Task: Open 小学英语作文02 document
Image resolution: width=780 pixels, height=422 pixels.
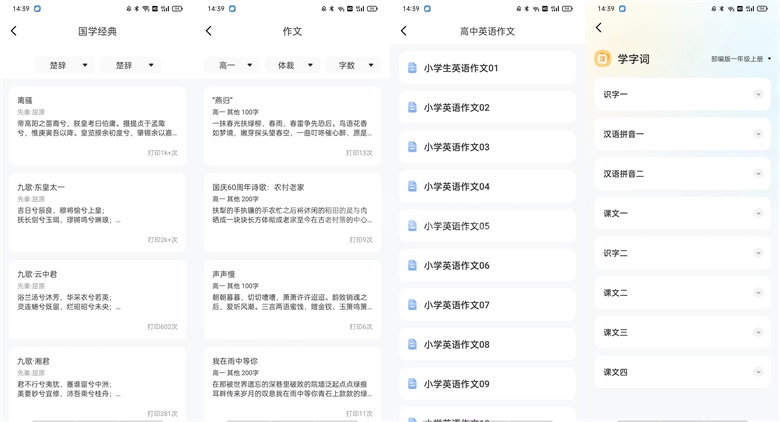Action: tap(488, 107)
